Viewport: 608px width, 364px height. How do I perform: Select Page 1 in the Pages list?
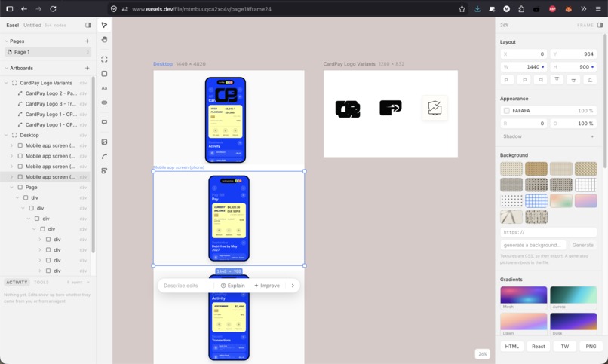pos(48,52)
